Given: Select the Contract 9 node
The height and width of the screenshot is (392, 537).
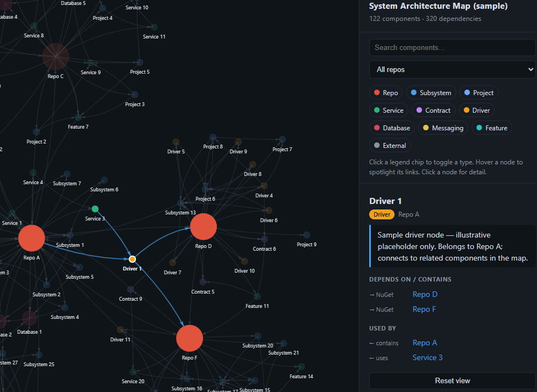Looking at the screenshot, I should point(130,289).
